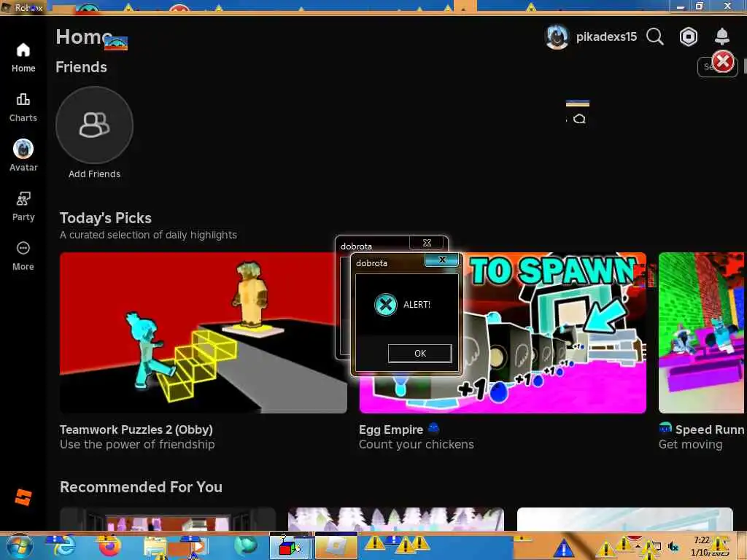Open the Teamwork Puzzles 2 (Obby) title

(136, 429)
